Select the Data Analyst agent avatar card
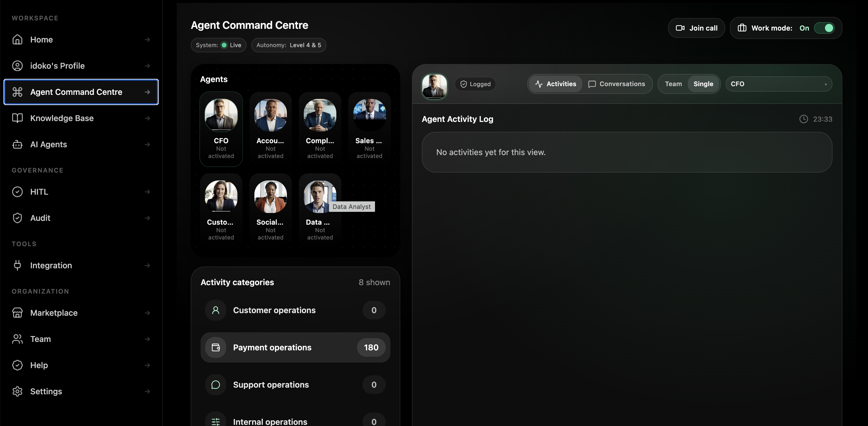This screenshot has height=426, width=868. pos(320,210)
